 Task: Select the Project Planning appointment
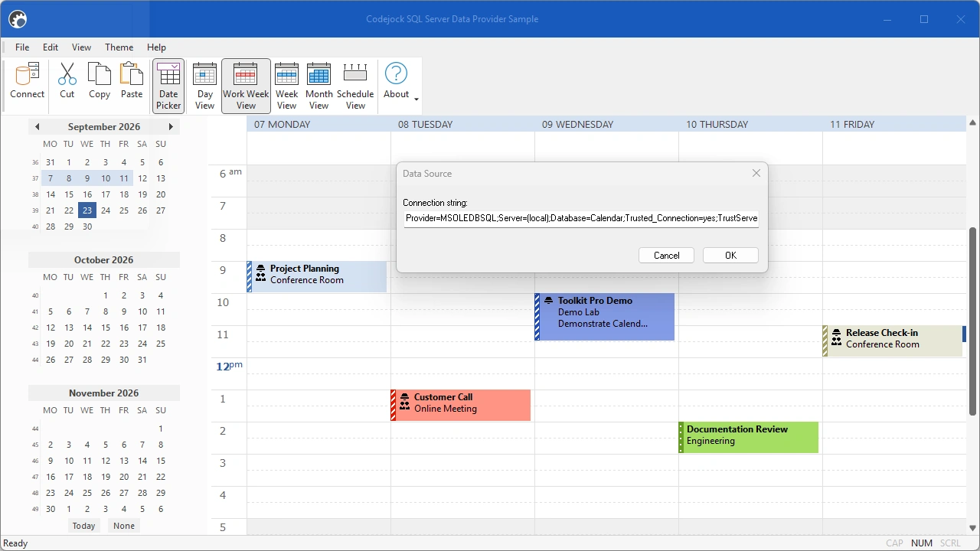pos(317,276)
